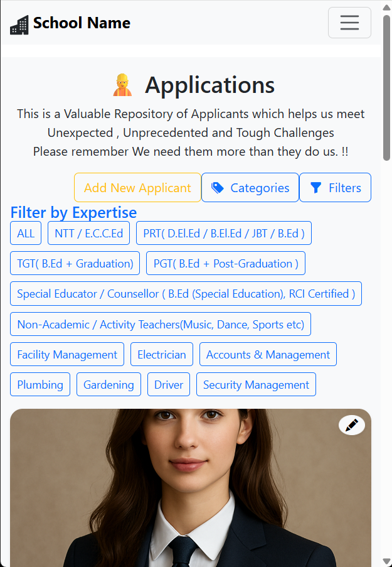Click the construction worker emoji icon
This screenshot has height=567, width=392.
tap(122, 85)
